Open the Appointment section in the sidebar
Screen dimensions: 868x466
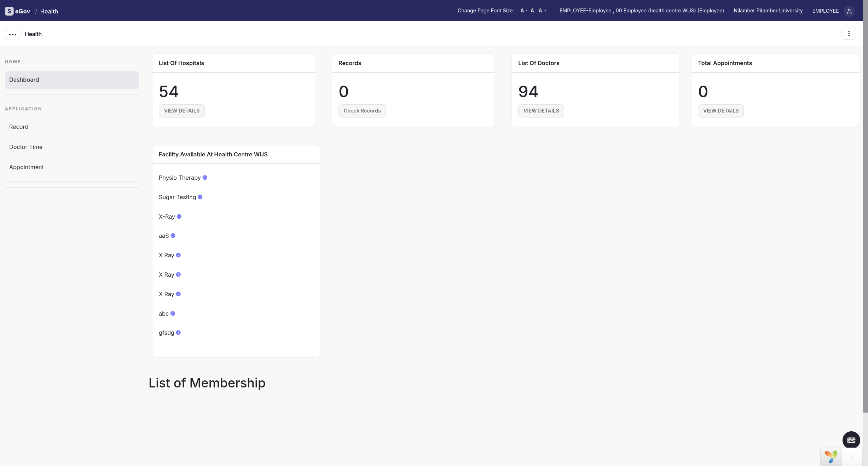coord(26,167)
